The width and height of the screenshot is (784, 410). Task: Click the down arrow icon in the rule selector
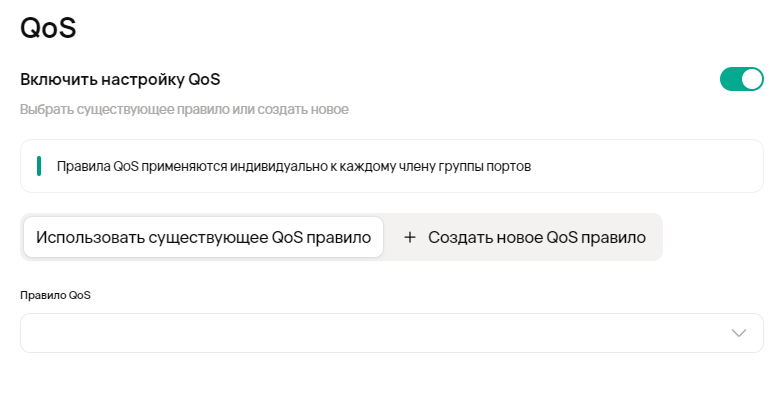(739, 333)
